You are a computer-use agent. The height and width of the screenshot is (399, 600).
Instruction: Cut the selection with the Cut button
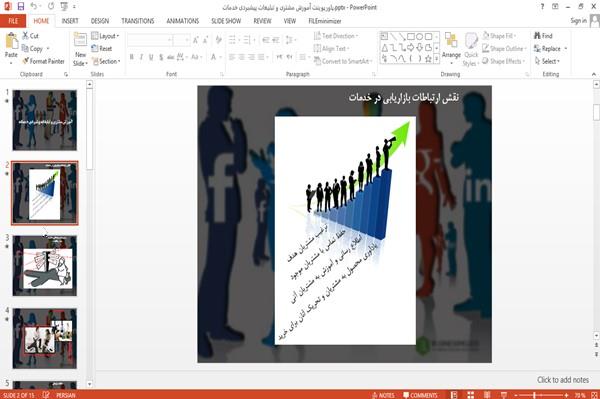(31, 36)
